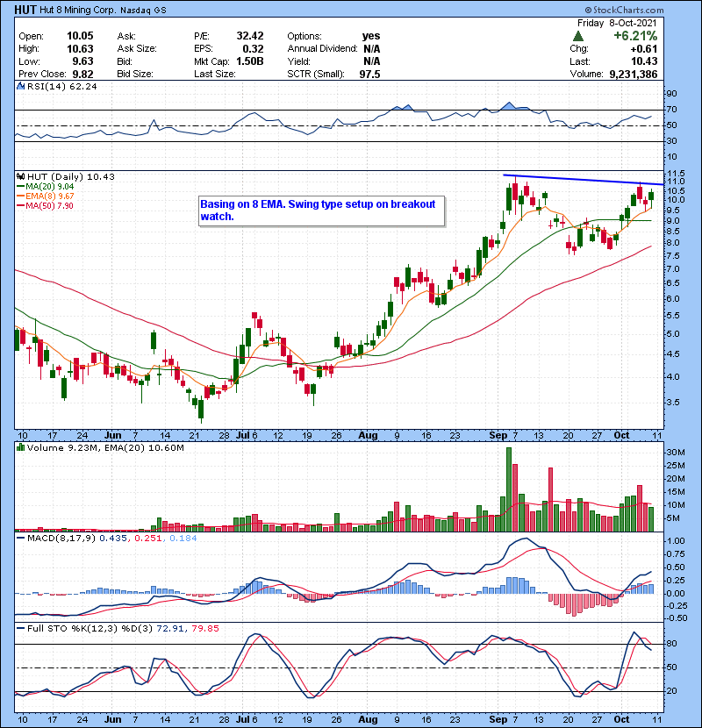Click the 11.5 price axis label
The image size is (702, 728).
click(676, 174)
